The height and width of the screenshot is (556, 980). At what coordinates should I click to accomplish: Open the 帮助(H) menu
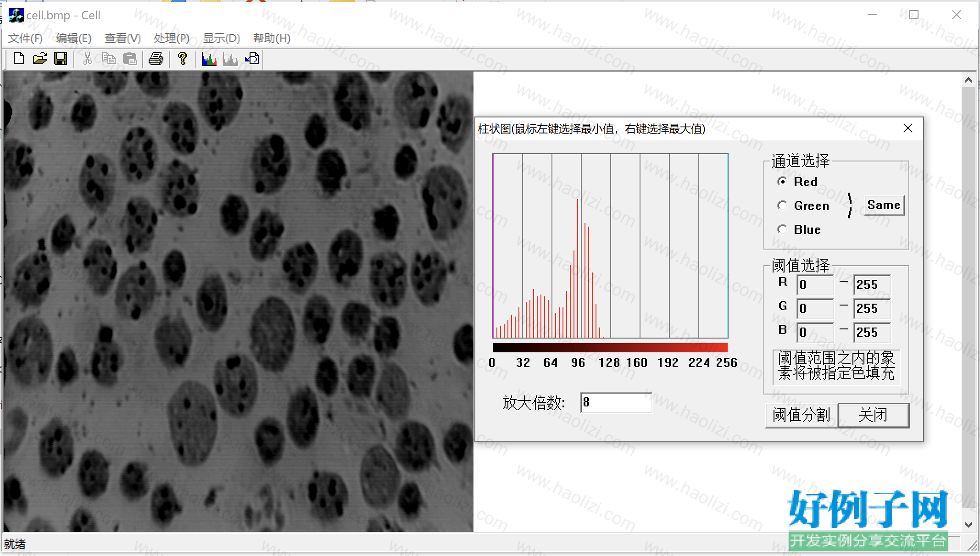(272, 38)
